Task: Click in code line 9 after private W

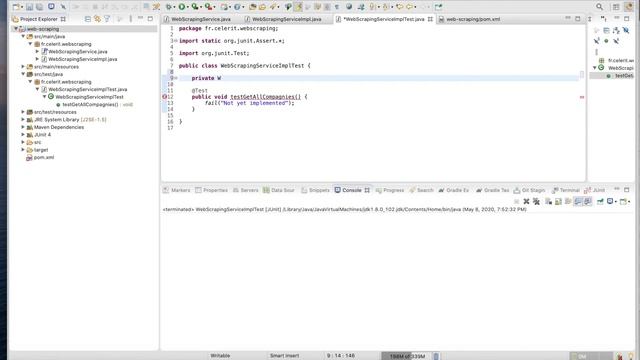Action: coord(222,78)
